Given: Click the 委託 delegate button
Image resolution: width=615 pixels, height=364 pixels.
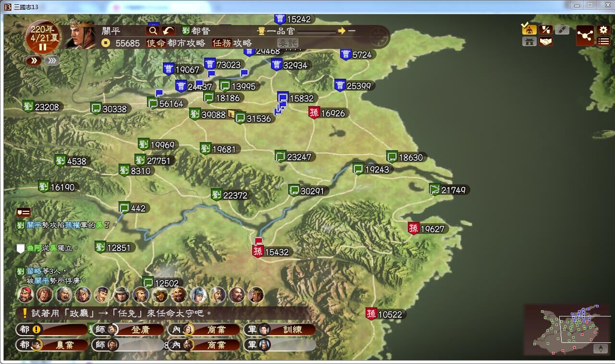Looking at the screenshot, I should click(287, 43).
